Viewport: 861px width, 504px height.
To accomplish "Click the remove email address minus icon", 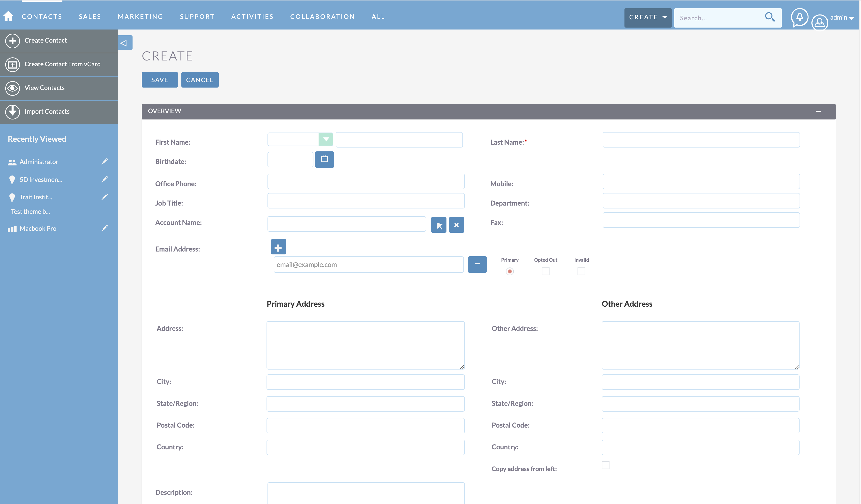I will [476, 264].
